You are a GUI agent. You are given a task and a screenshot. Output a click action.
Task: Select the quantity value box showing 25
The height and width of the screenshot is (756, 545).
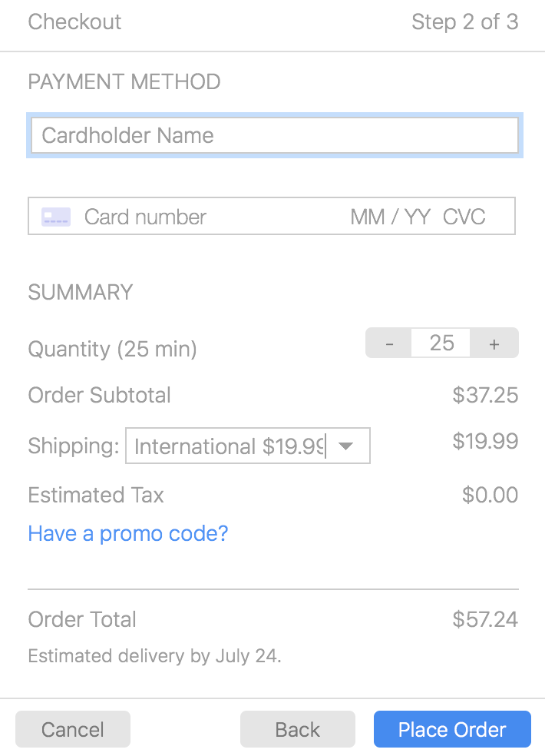point(441,343)
